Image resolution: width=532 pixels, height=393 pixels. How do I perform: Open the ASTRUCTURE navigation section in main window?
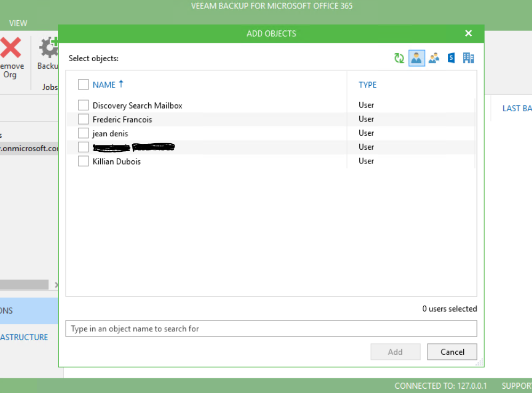24,338
